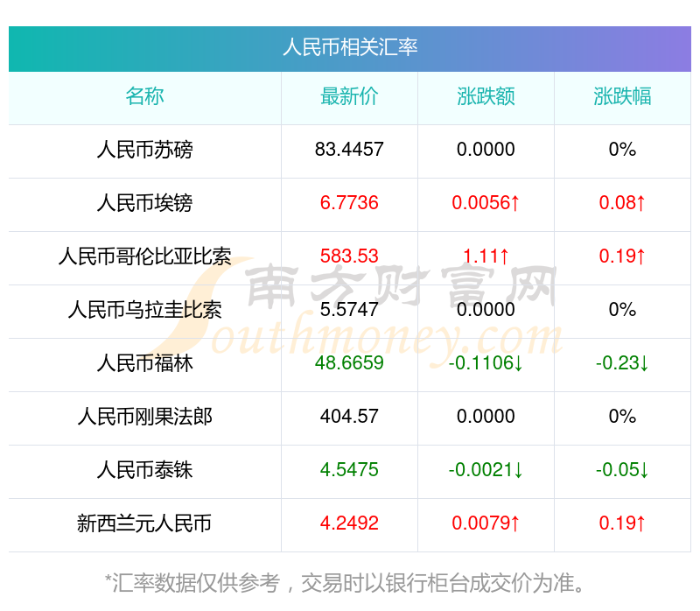Click the percentage -0.05↓
700x611 pixels.
622,470
